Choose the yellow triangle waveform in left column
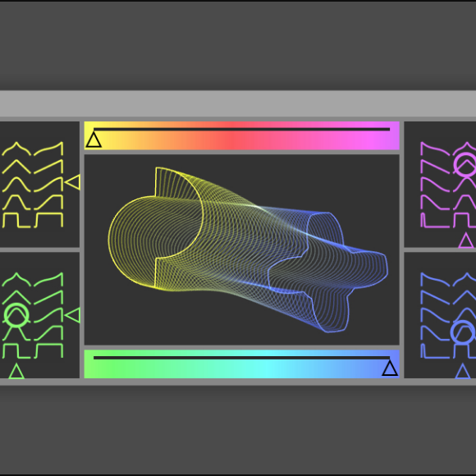This screenshot has height=476, width=476. pos(16,167)
